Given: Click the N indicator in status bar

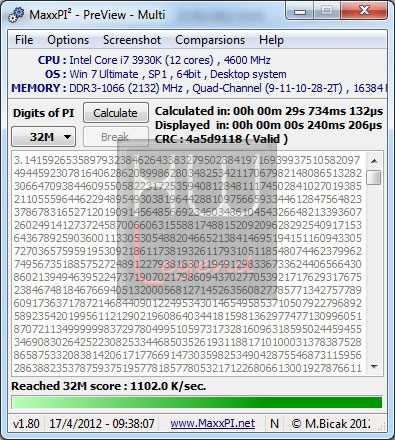Looking at the screenshot, I should (274, 423).
